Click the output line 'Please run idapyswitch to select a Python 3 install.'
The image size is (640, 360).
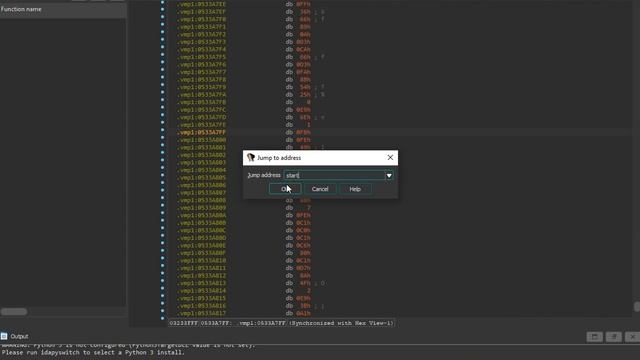point(93,352)
